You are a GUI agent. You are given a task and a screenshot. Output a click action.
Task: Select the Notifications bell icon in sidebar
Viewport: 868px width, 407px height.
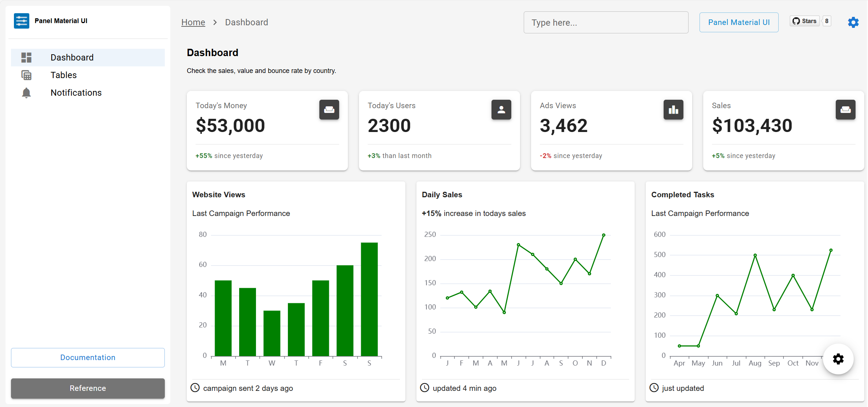[x=26, y=93]
